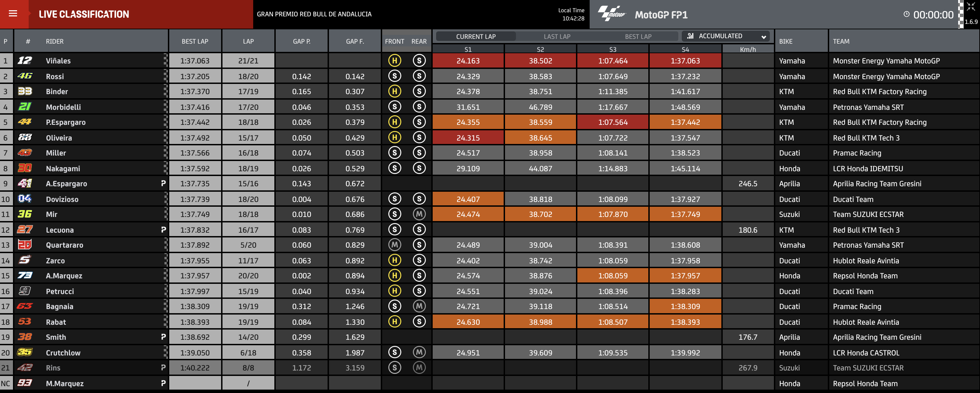Click the Local Time 10:42:28 display
Screen dimensions: 980x393
[x=571, y=14]
